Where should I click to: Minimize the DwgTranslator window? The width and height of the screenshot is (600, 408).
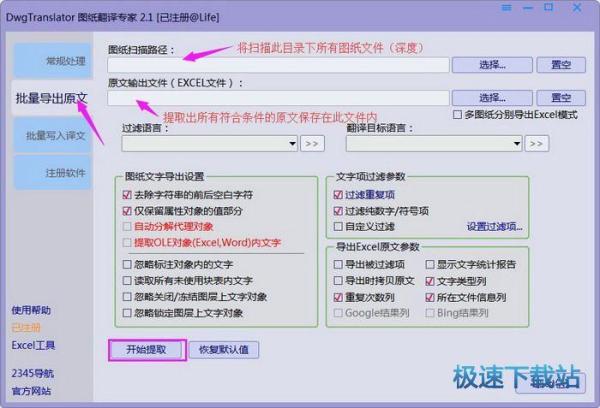pyautogui.click(x=528, y=8)
